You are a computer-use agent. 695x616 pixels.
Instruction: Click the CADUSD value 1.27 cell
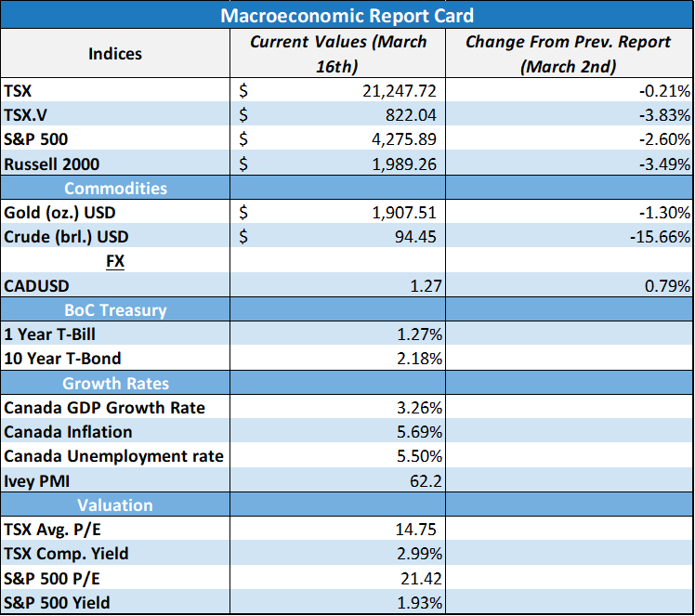click(338, 285)
